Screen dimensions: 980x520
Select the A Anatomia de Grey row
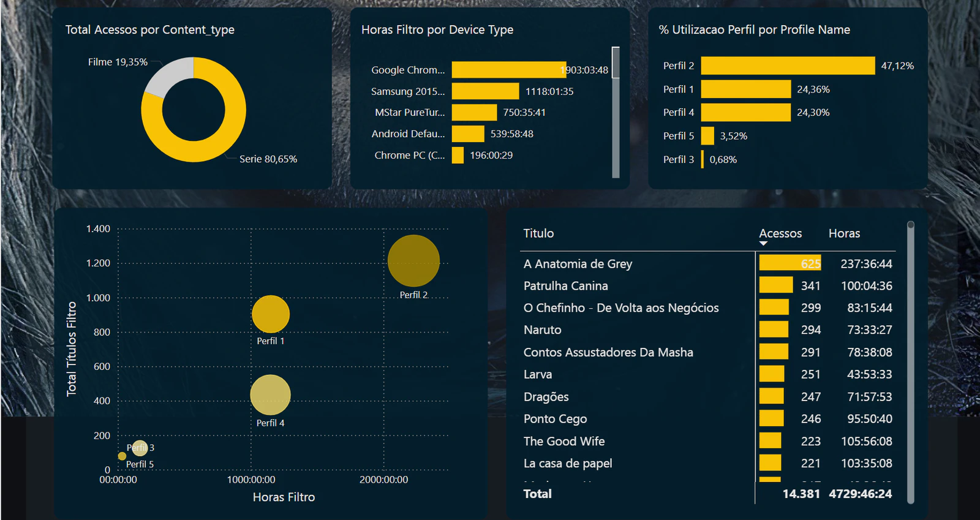click(x=707, y=264)
